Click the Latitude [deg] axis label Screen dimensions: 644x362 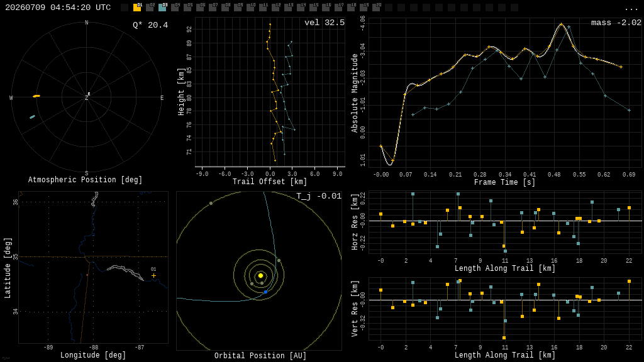coord(8,268)
